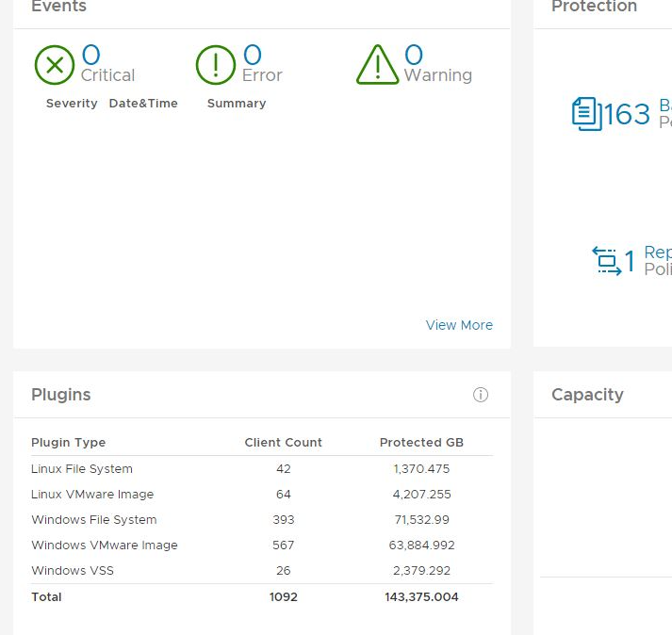The image size is (672, 635).
Task: Sort events by Date&Time column
Action: point(143,104)
